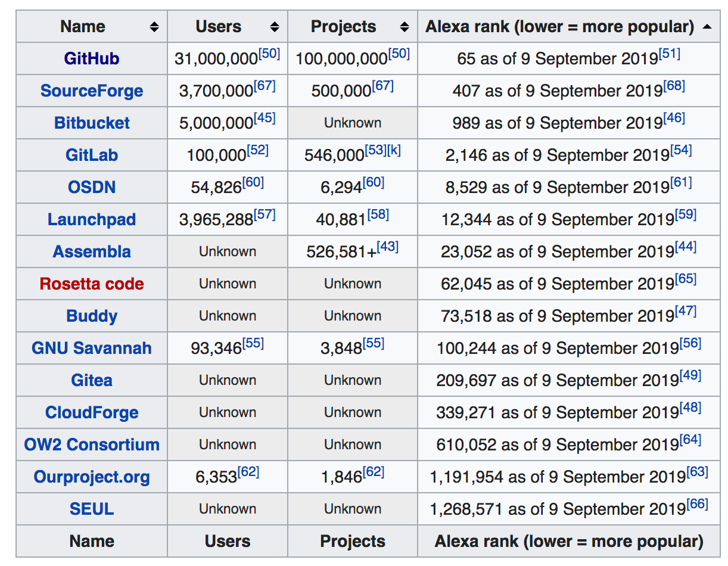Follow citation [50] beside GitHub's 31,000,000 users
The width and height of the screenshot is (728, 566).
tap(269, 54)
